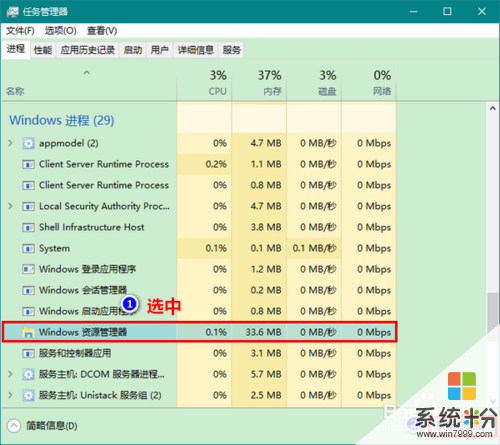The width and height of the screenshot is (500, 445).
Task: Switch to the 详细信息 tab
Action: point(196,50)
